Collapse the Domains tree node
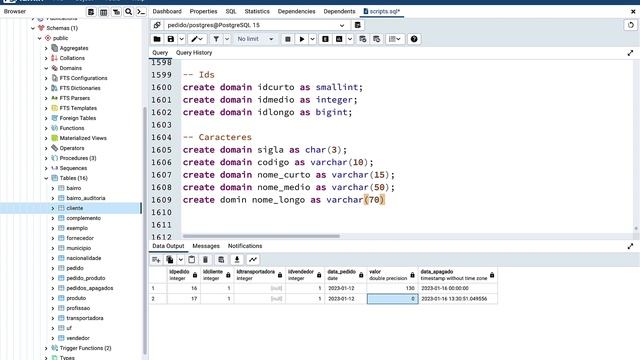Image resolution: width=640 pixels, height=360 pixels. pos(46,68)
